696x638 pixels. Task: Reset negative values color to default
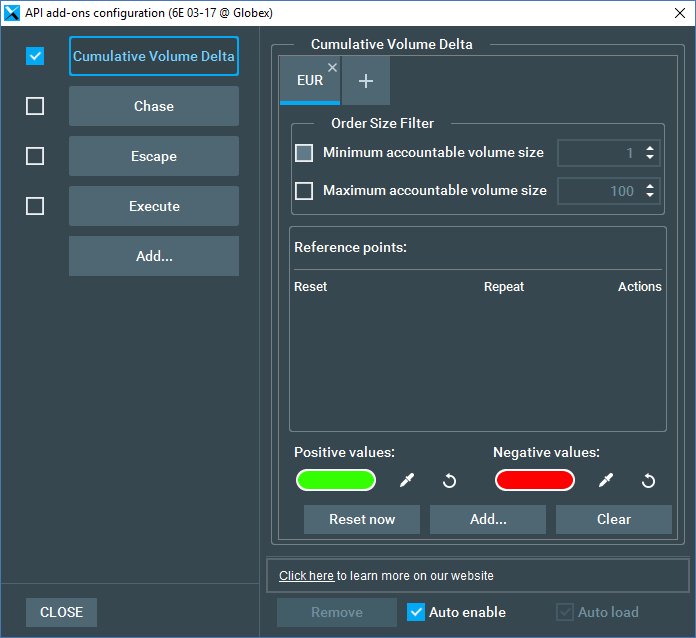pos(648,480)
